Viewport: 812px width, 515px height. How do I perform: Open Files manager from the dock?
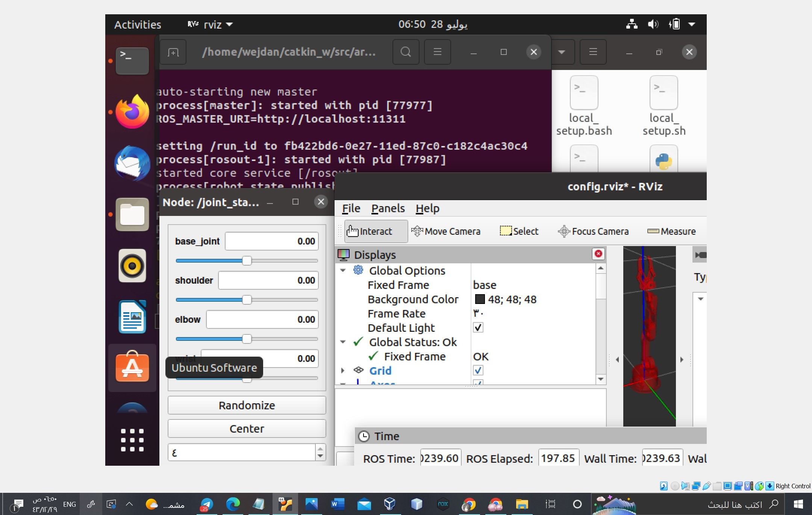132,214
